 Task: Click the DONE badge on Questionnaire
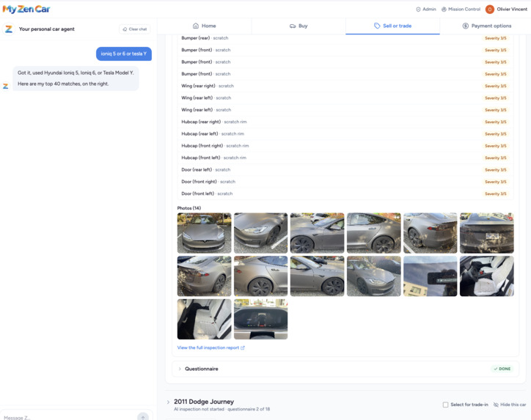502,369
